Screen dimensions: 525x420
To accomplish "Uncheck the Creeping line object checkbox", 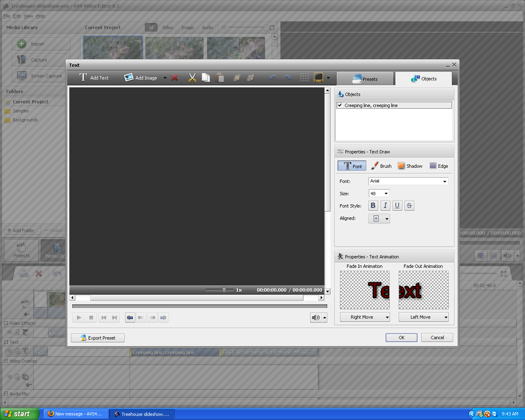I will (340, 105).
